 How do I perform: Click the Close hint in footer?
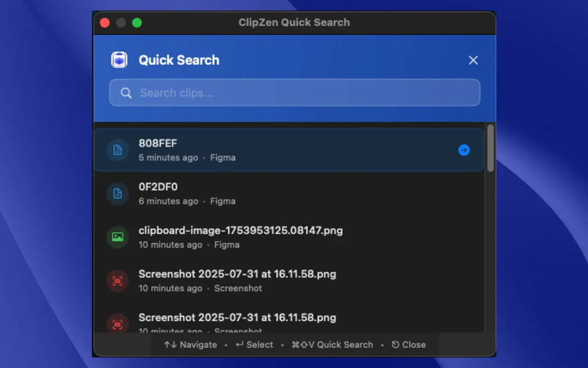pos(408,345)
